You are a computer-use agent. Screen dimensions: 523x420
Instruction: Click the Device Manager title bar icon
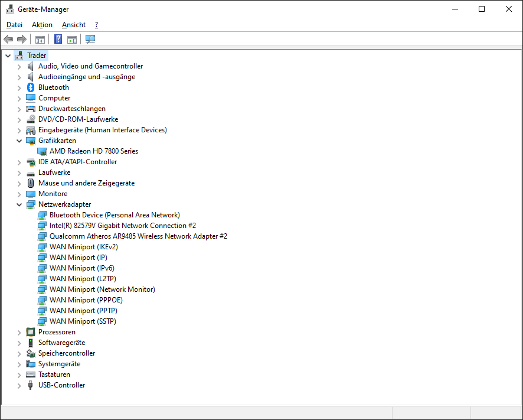coord(9,9)
